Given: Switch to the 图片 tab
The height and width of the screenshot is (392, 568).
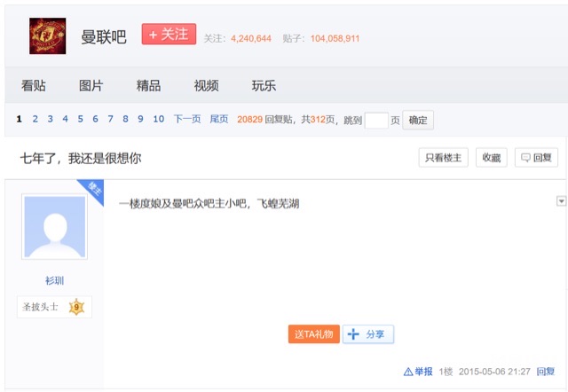Looking at the screenshot, I should click(91, 86).
